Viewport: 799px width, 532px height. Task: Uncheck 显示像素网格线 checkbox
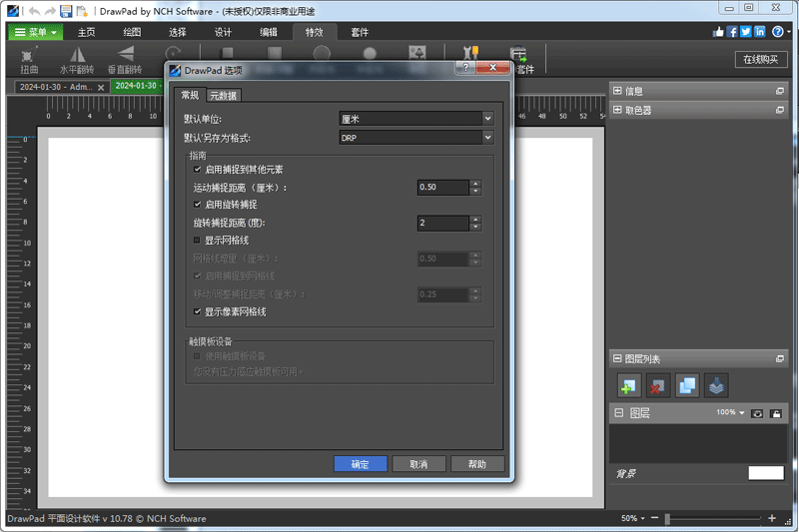point(197,311)
